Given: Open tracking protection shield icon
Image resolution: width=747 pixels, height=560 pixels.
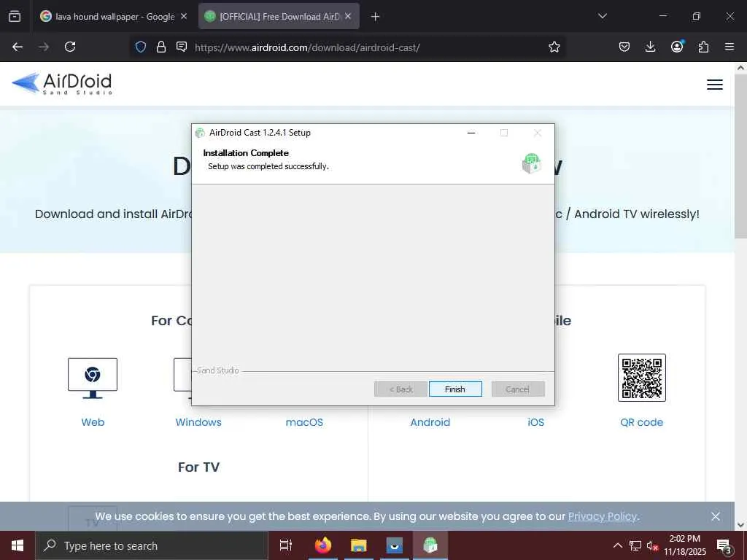Looking at the screenshot, I should click(x=141, y=47).
